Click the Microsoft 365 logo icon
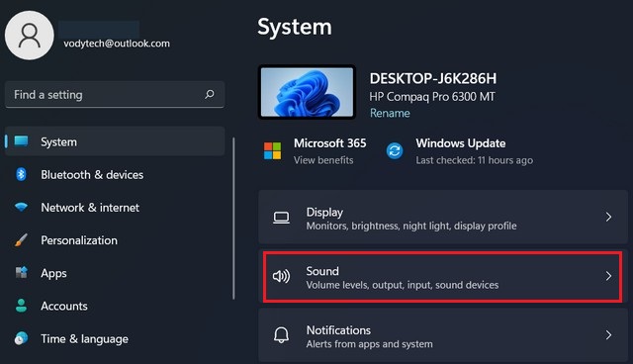Image resolution: width=633 pixels, height=364 pixels. (273, 151)
